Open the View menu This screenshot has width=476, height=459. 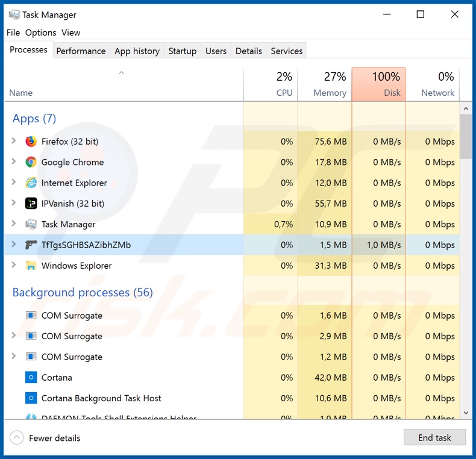tap(70, 33)
